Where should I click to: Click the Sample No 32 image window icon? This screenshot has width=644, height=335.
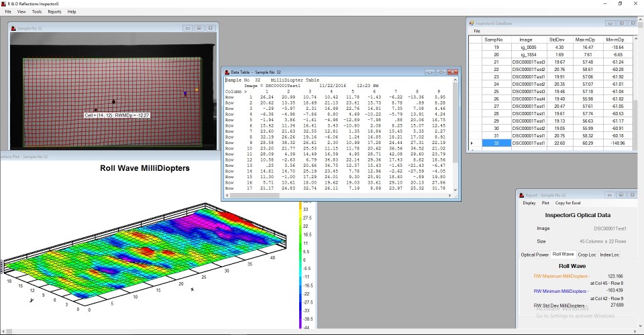13,28
